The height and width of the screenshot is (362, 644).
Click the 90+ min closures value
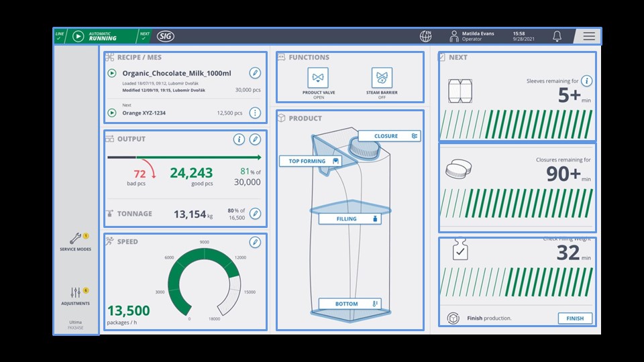coord(568,174)
